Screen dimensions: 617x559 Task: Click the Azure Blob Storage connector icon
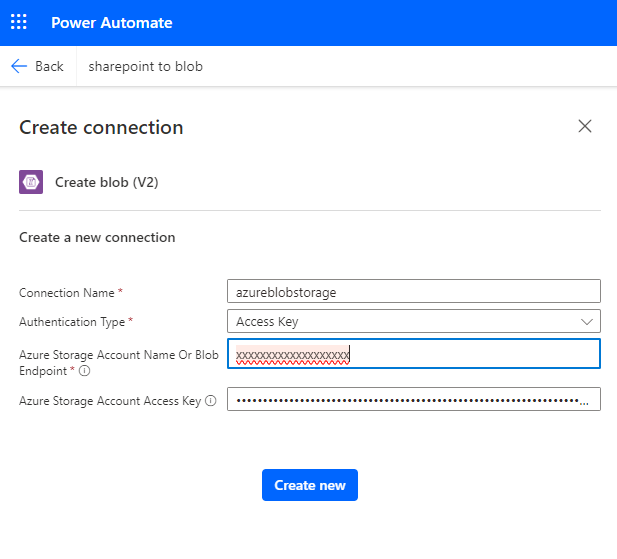31,182
